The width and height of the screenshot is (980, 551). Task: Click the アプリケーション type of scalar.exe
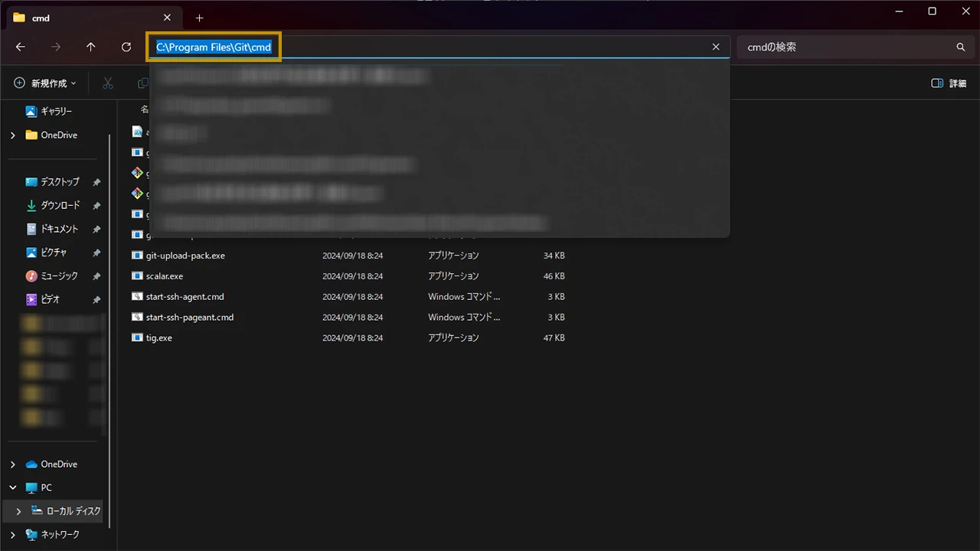point(453,276)
